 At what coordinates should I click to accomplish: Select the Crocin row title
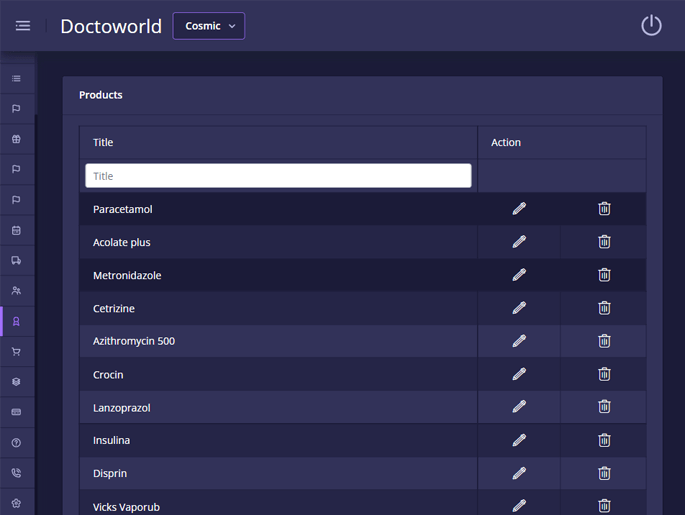click(108, 375)
